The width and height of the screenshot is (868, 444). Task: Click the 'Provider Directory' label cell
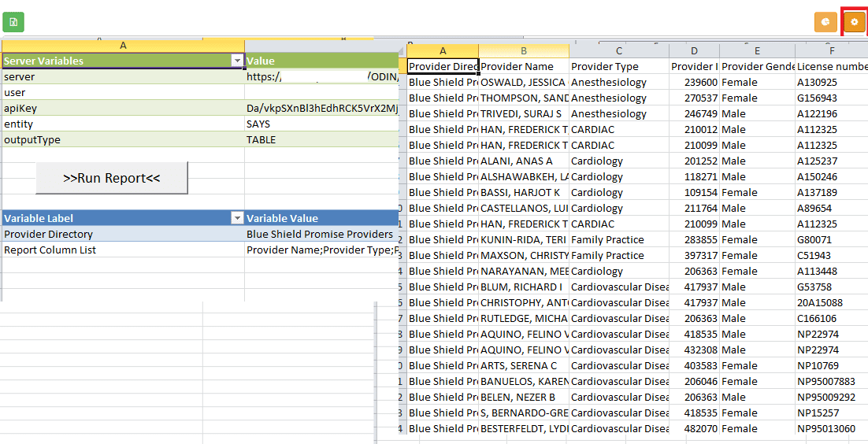pos(123,234)
